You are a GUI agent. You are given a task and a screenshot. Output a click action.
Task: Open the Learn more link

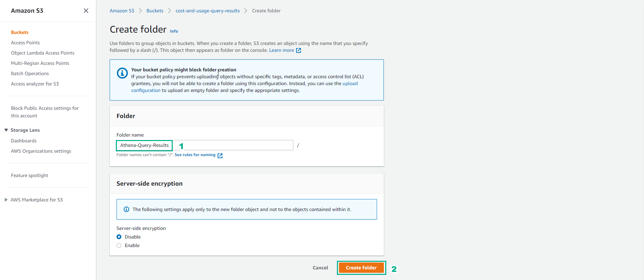pos(281,50)
